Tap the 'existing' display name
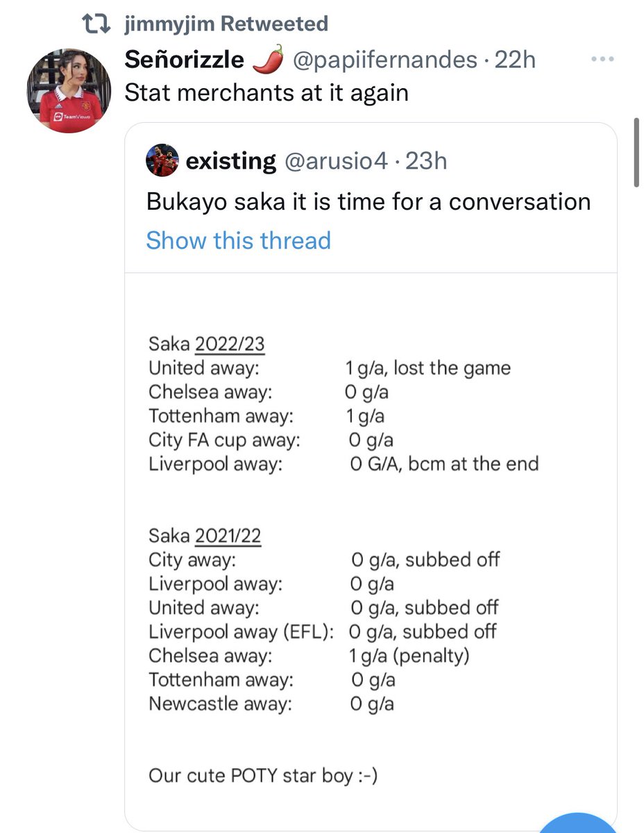 (231, 162)
